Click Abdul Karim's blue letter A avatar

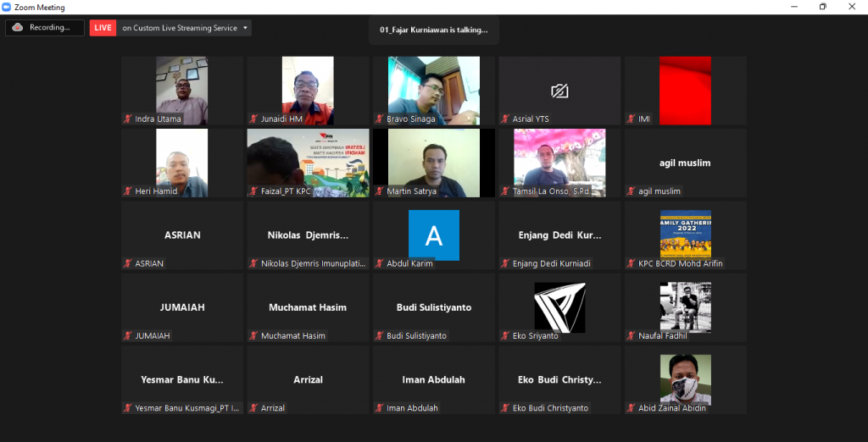point(434,234)
